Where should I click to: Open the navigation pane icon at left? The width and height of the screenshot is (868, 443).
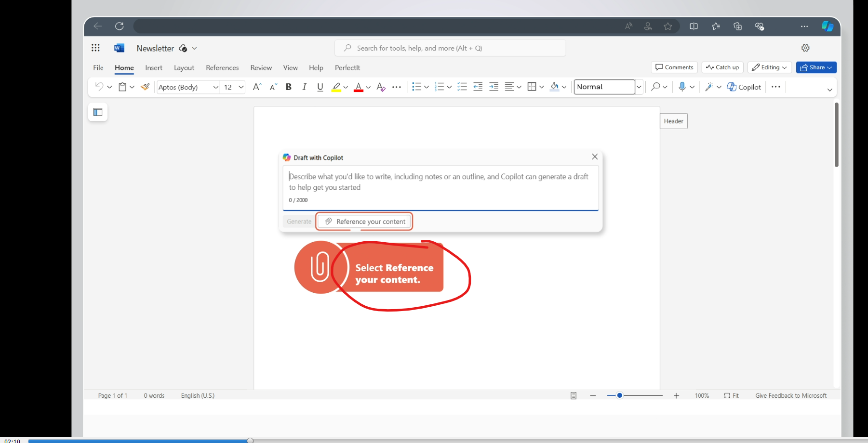pyautogui.click(x=98, y=112)
